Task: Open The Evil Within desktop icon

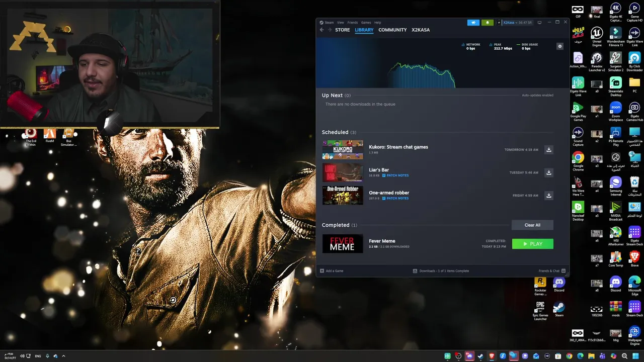Action: coord(31,137)
